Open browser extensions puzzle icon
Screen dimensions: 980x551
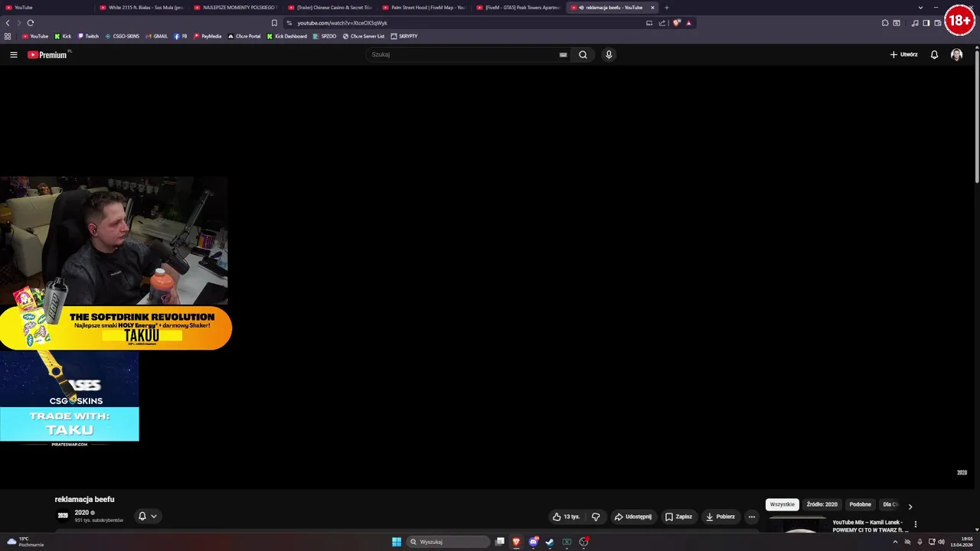tap(885, 23)
